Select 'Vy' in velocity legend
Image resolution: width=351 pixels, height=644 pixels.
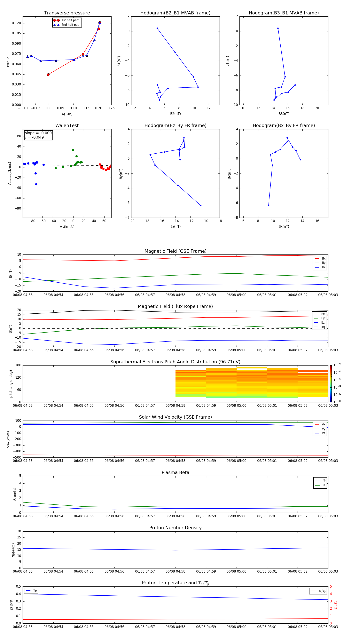coord(320,429)
